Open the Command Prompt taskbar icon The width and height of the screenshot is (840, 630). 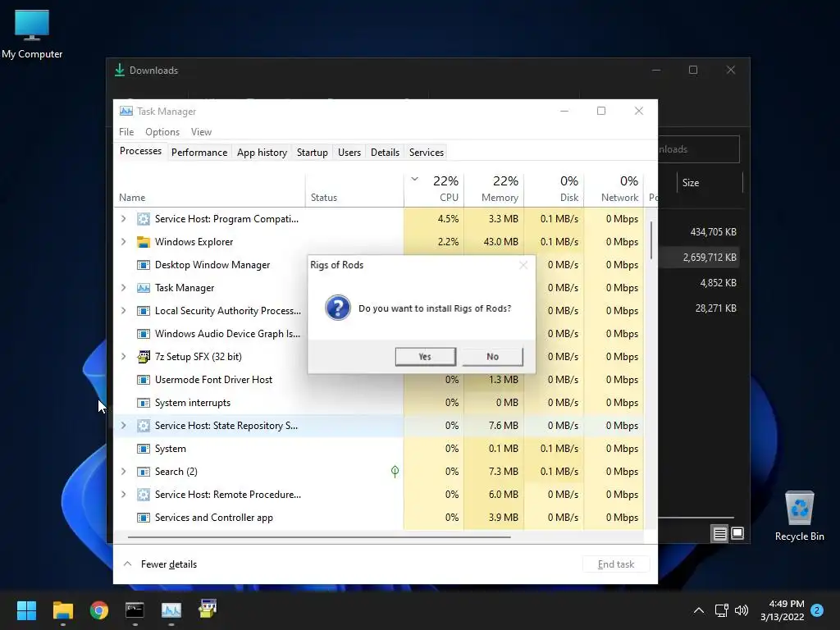point(135,609)
